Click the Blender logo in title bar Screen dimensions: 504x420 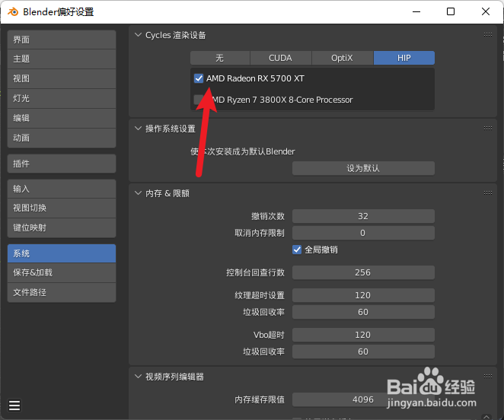click(x=13, y=12)
